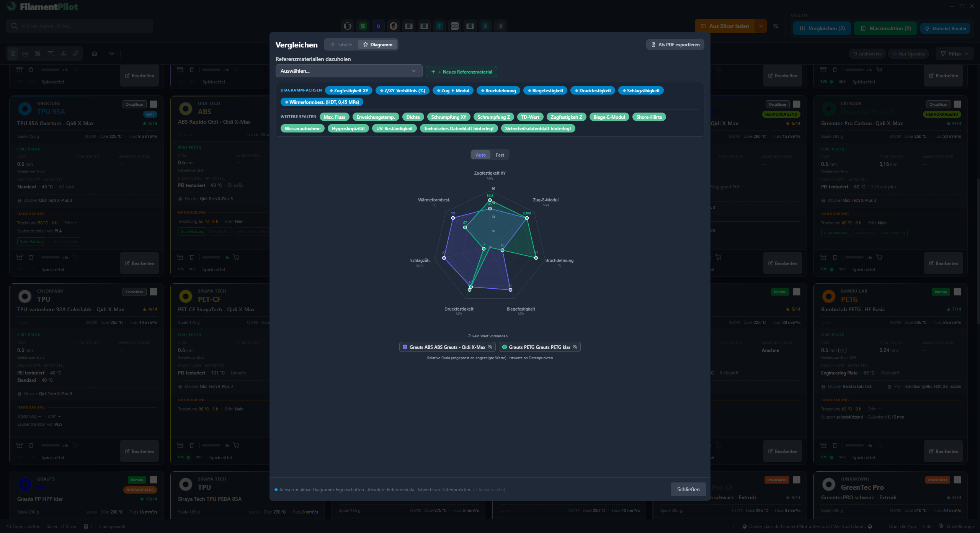Add a Neues Referenzmaterial entry
Viewport: 980px width, 533px height.
click(x=461, y=72)
